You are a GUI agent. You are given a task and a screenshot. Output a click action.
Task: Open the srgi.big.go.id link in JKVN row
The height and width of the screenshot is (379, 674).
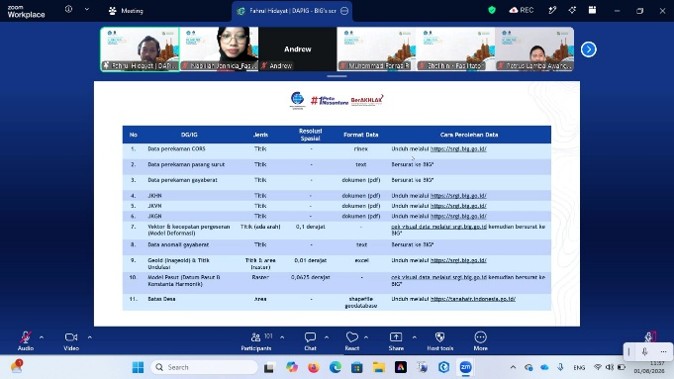pyautogui.click(x=458, y=206)
